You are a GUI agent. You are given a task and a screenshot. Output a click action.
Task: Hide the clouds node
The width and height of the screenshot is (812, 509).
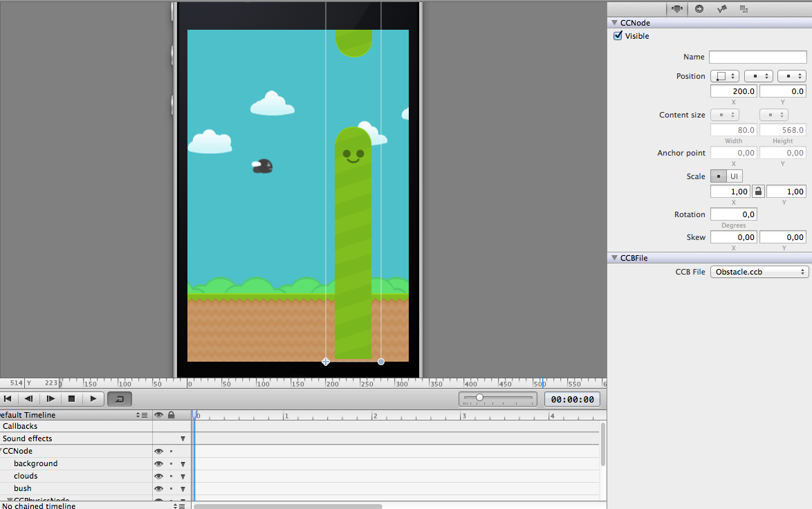(x=158, y=476)
